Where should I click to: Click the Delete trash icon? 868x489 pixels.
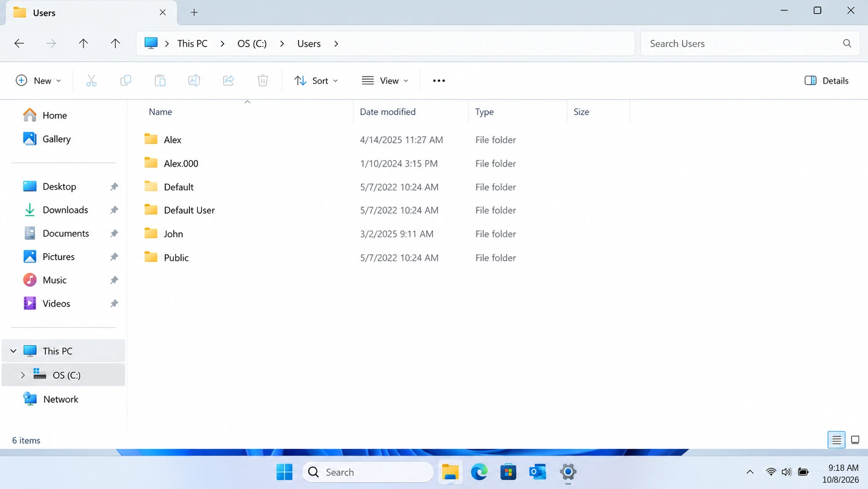coord(263,81)
